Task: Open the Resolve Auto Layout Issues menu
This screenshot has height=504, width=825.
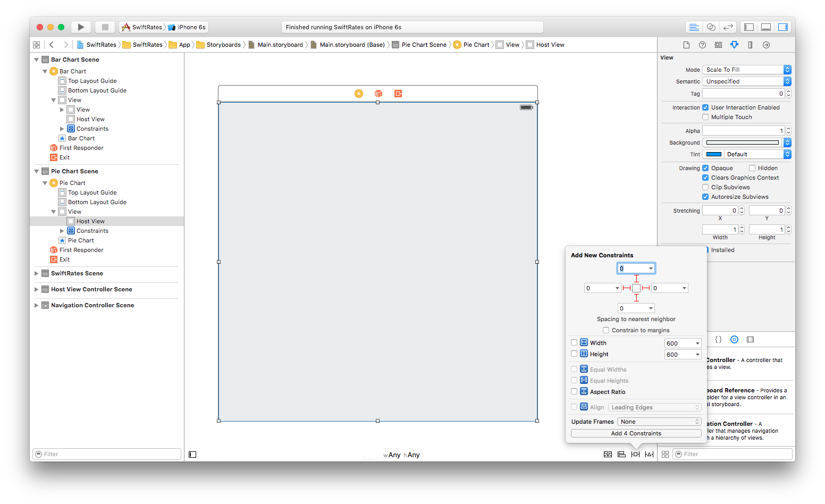Action: coord(649,454)
